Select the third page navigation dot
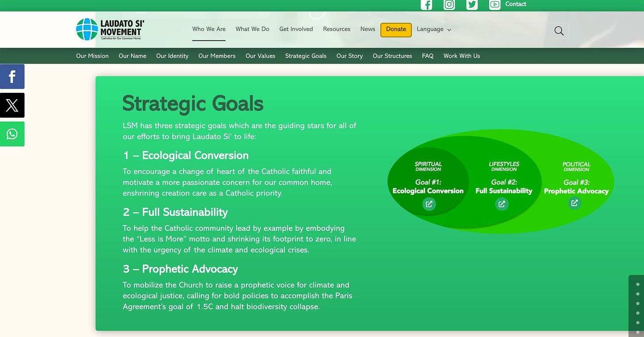Screen dimensions: 644x337 point(638,304)
